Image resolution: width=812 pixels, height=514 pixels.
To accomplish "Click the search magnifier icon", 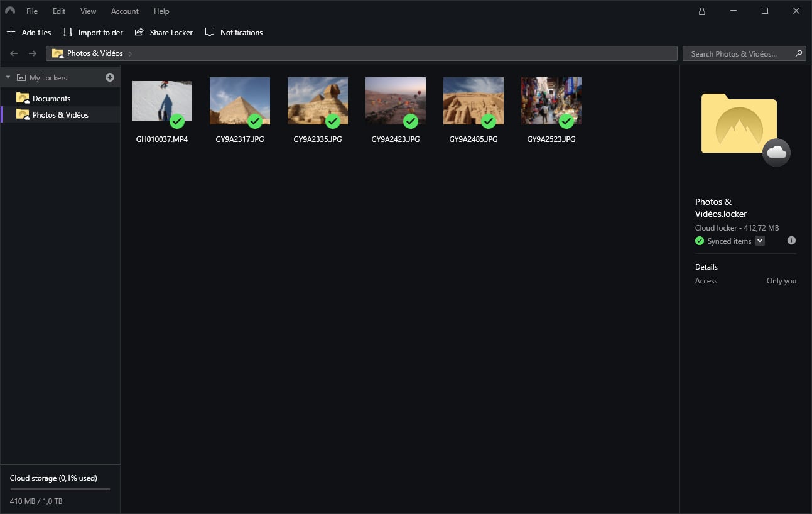I will 799,53.
